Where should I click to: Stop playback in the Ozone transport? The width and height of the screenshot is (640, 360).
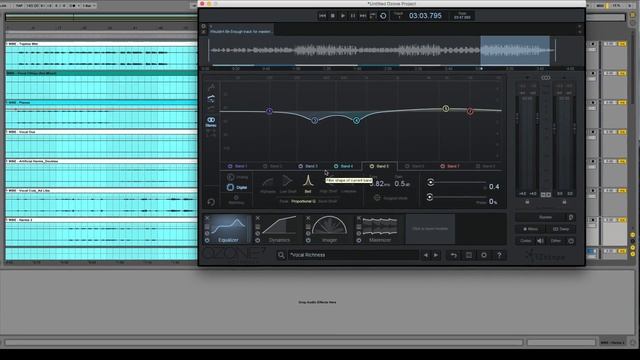[333, 16]
